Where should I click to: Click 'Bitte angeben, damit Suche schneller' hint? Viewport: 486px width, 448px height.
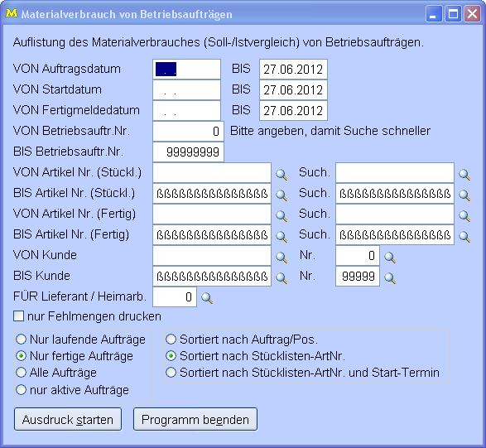[x=330, y=131]
